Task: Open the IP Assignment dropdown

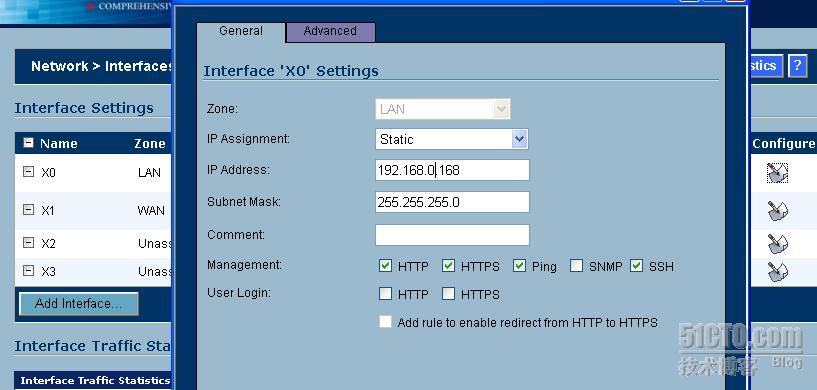Action: (451, 139)
